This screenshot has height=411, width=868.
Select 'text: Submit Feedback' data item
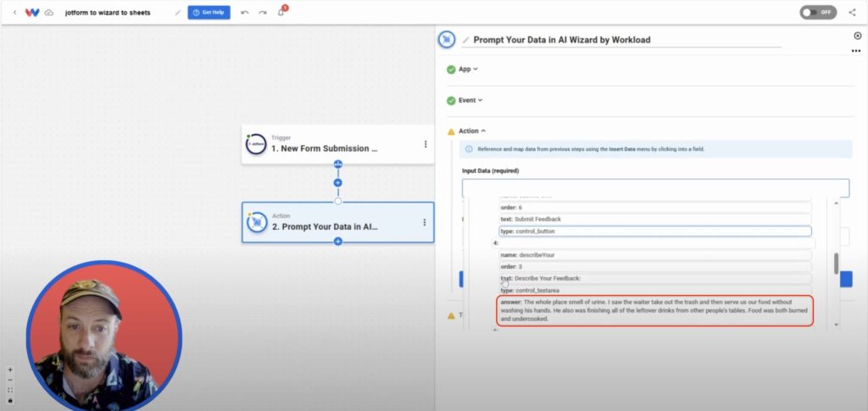click(x=655, y=219)
